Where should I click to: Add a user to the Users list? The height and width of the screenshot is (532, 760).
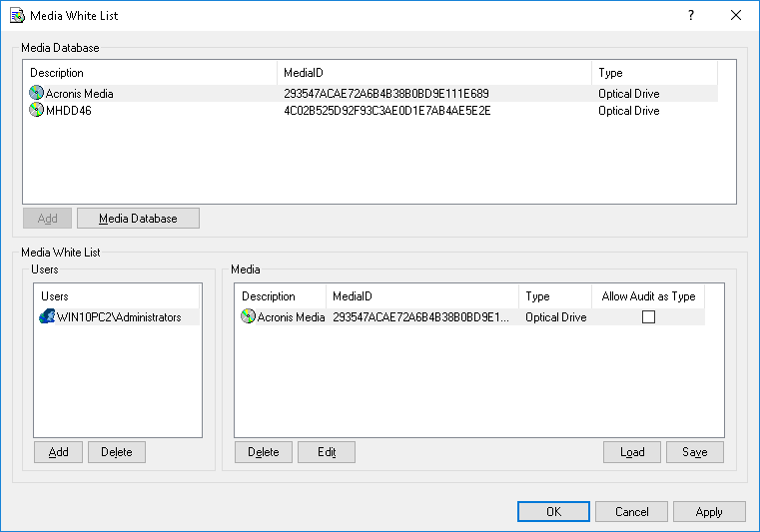click(59, 452)
